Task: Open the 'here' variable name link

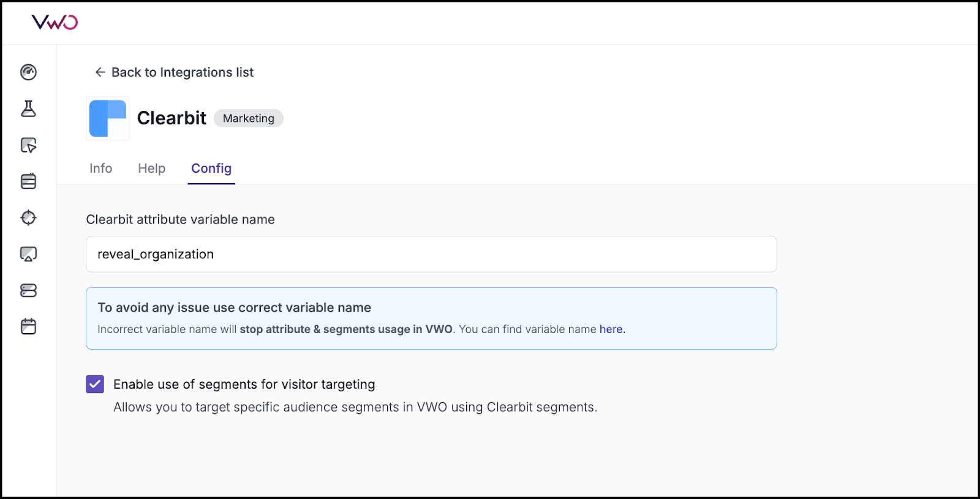Action: [x=611, y=329]
